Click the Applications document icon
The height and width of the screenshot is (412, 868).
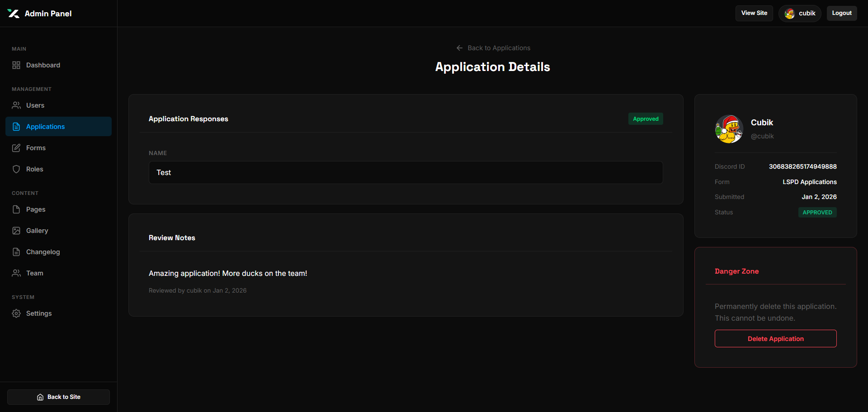tap(16, 127)
